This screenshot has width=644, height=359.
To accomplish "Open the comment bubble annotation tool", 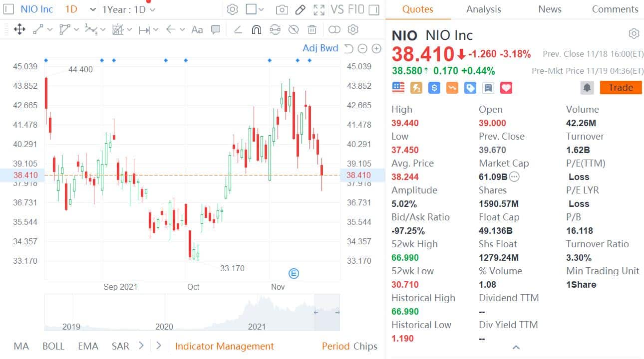I will click(x=216, y=29).
